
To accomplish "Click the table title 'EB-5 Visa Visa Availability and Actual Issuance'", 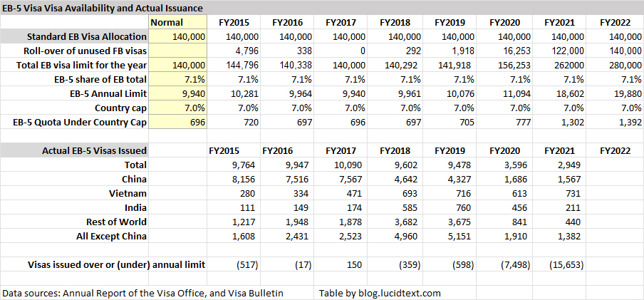I will pos(102,8).
